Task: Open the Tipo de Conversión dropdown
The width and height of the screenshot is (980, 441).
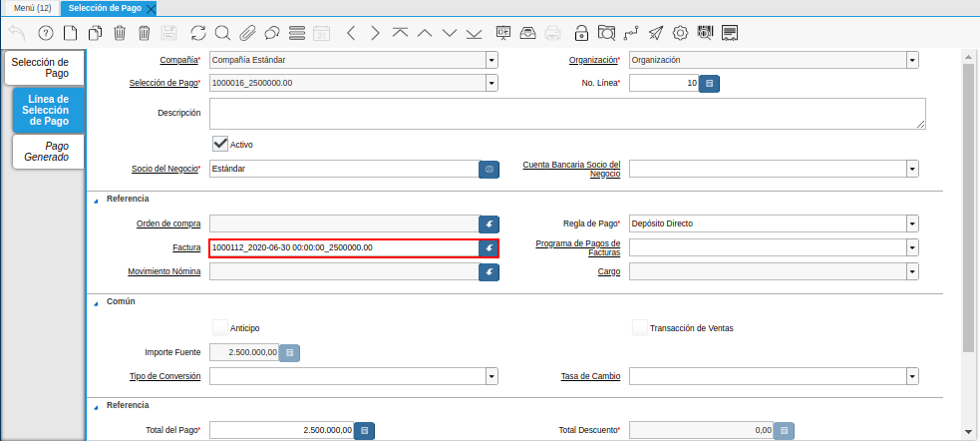Action: (x=491, y=376)
